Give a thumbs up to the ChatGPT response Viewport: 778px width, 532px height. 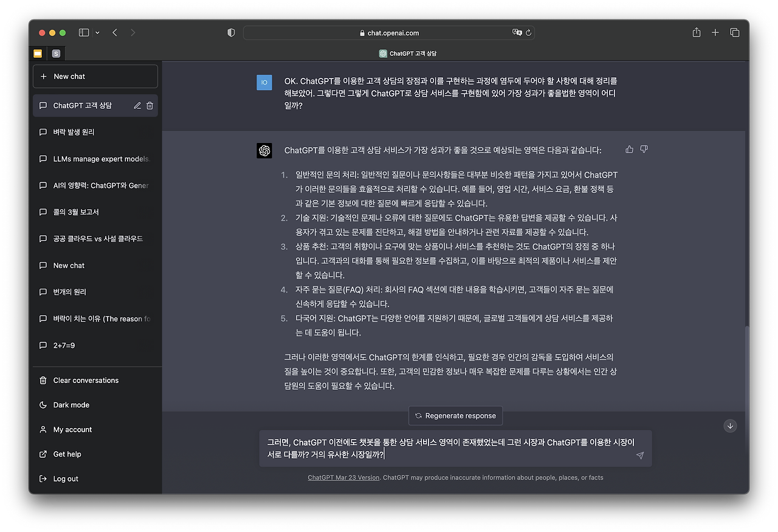click(629, 148)
